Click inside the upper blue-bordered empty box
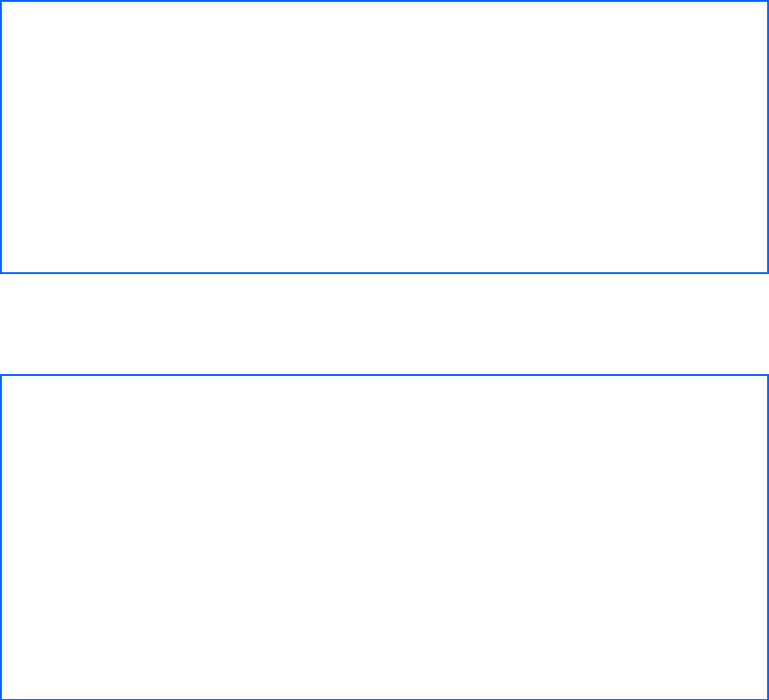 pos(384,137)
